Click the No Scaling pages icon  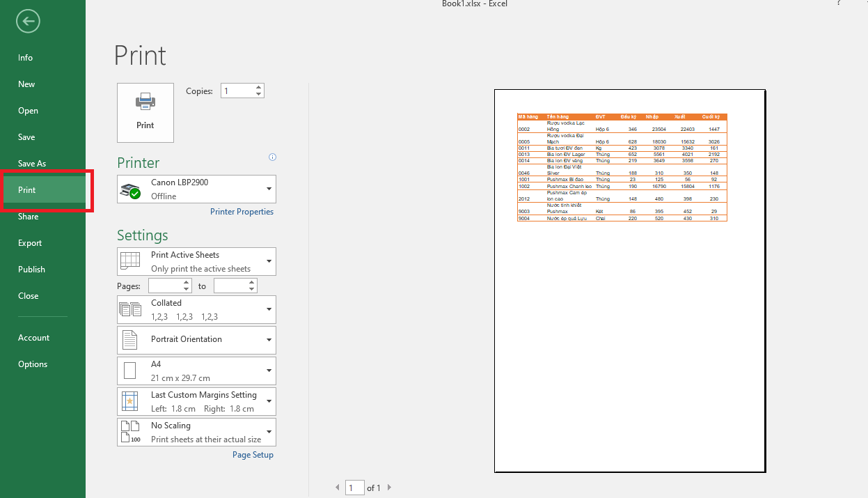130,432
